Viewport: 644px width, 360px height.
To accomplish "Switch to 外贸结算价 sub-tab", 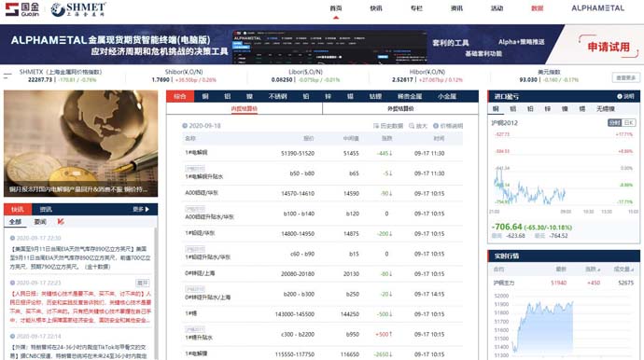I will coord(400,109).
